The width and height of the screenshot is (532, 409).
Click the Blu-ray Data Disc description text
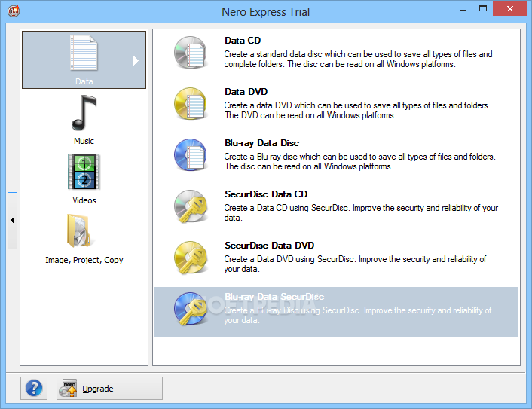[359, 162]
